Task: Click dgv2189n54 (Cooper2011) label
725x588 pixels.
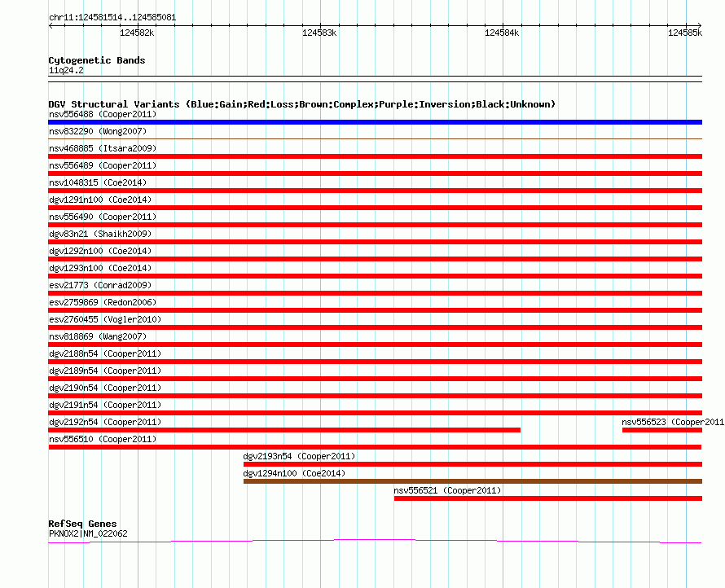Action: click(105, 371)
